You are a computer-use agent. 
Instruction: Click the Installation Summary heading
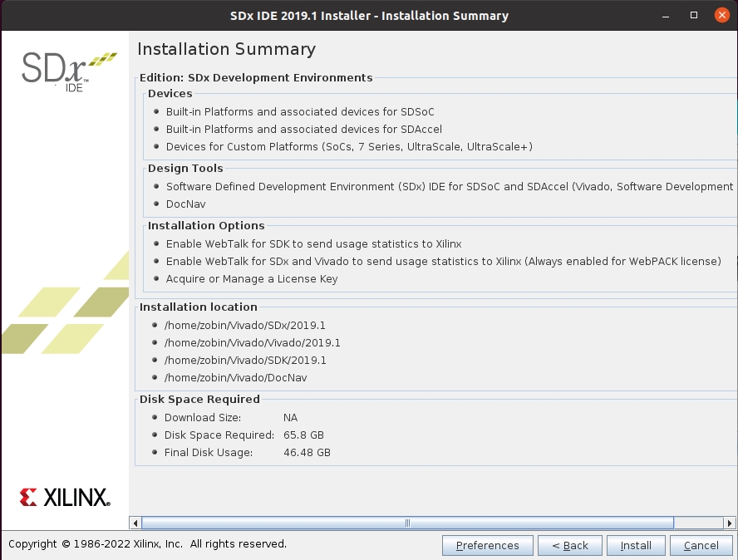coord(226,50)
